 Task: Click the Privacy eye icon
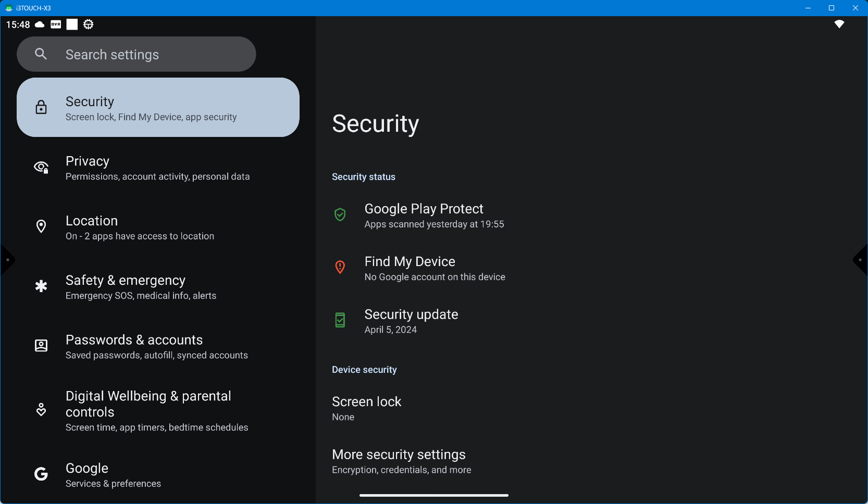tap(41, 167)
